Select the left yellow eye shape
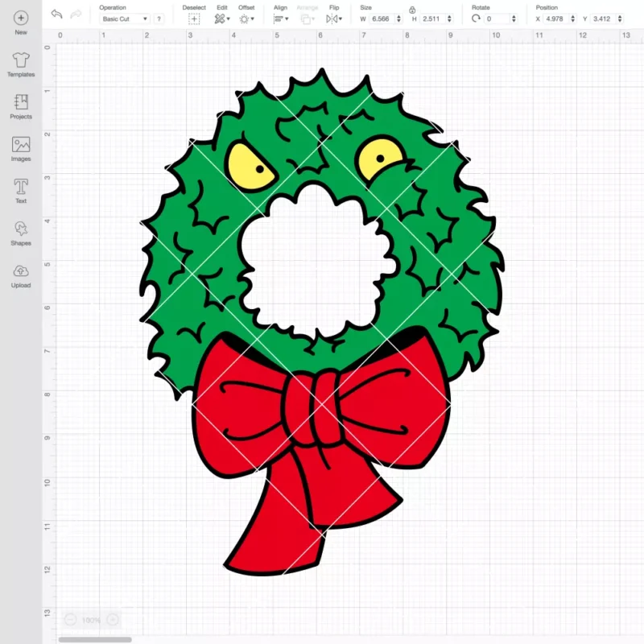The height and width of the screenshot is (644, 644). click(249, 167)
